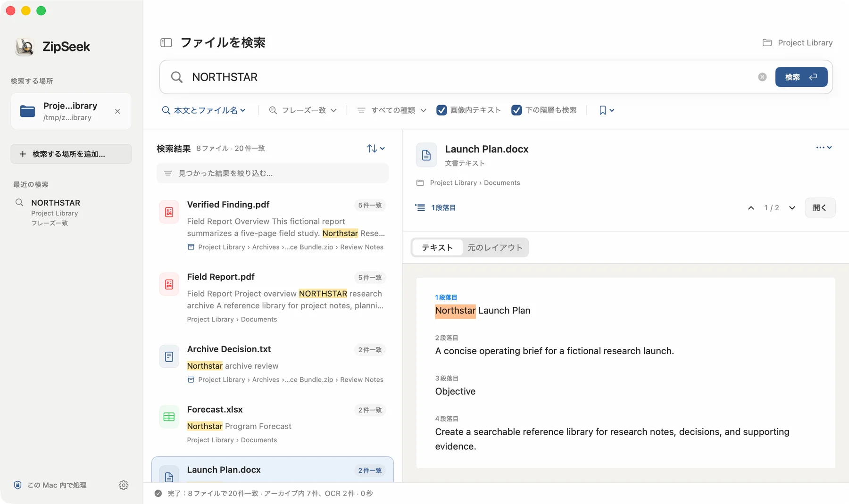
Task: Go to next match arrow
Action: [792, 208]
